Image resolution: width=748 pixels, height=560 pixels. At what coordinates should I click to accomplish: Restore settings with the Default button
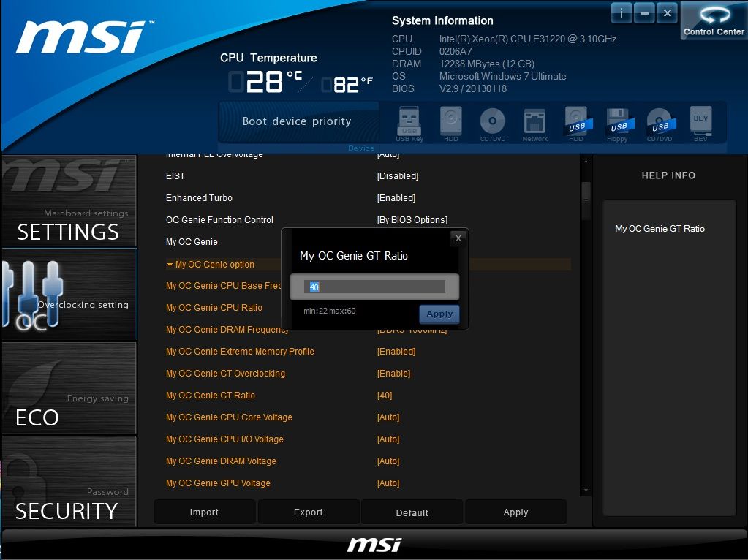tap(412, 512)
